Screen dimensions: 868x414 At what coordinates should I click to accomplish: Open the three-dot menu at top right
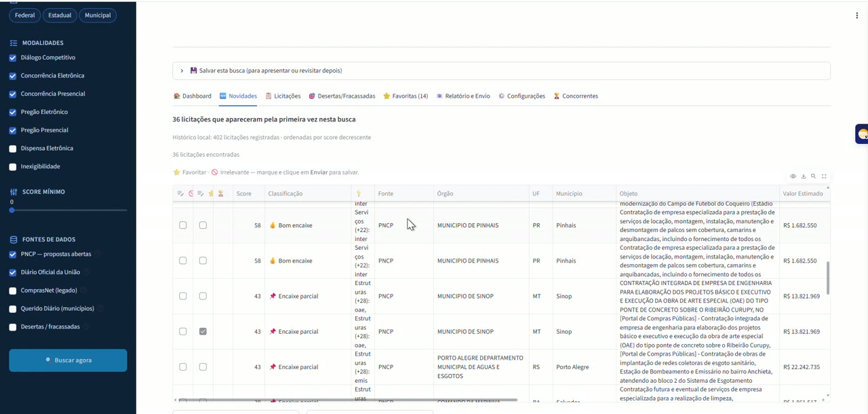[x=857, y=16]
